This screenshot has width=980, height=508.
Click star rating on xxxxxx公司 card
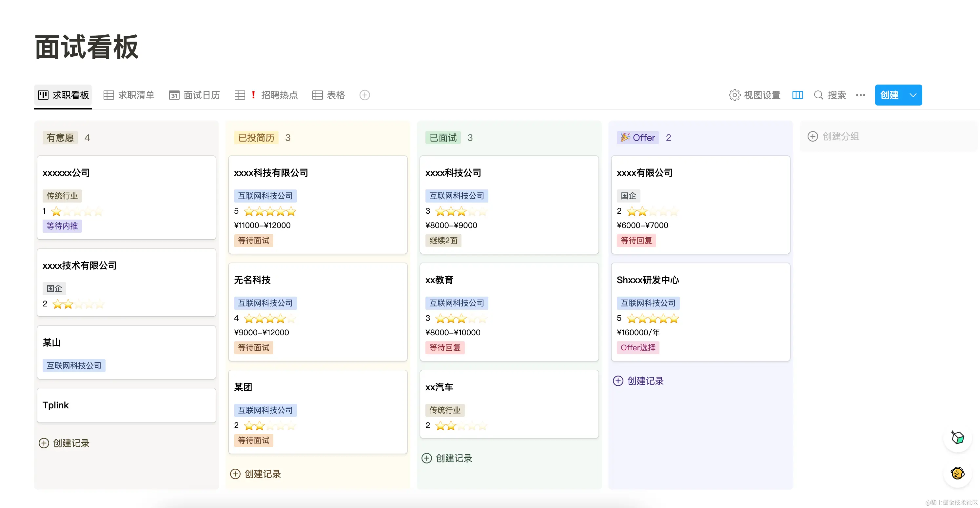pyautogui.click(x=77, y=211)
